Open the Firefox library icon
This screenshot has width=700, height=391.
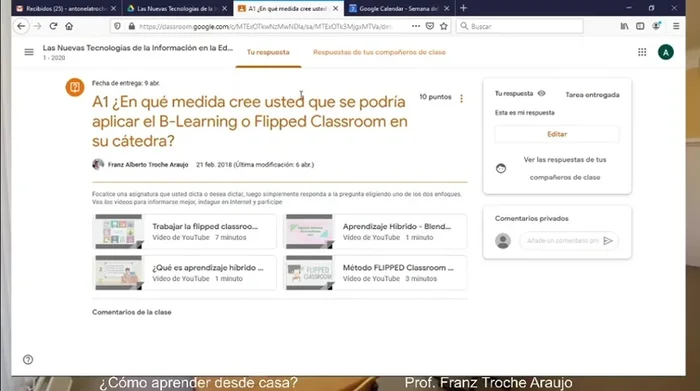pos(624,26)
